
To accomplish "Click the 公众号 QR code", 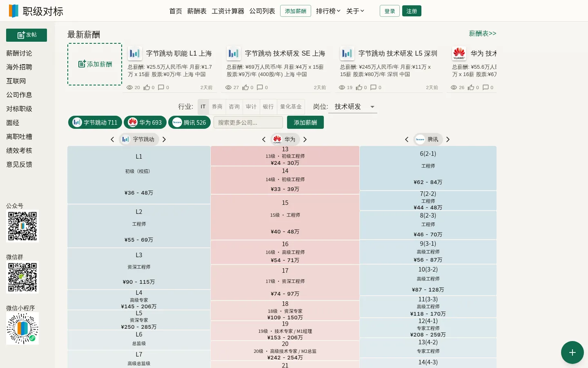I will coord(22,226).
